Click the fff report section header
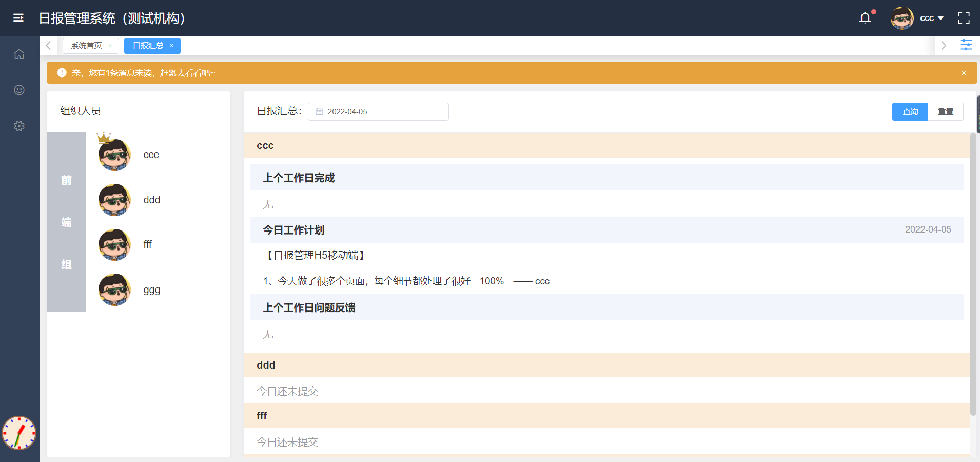980x462 pixels. pos(606,416)
